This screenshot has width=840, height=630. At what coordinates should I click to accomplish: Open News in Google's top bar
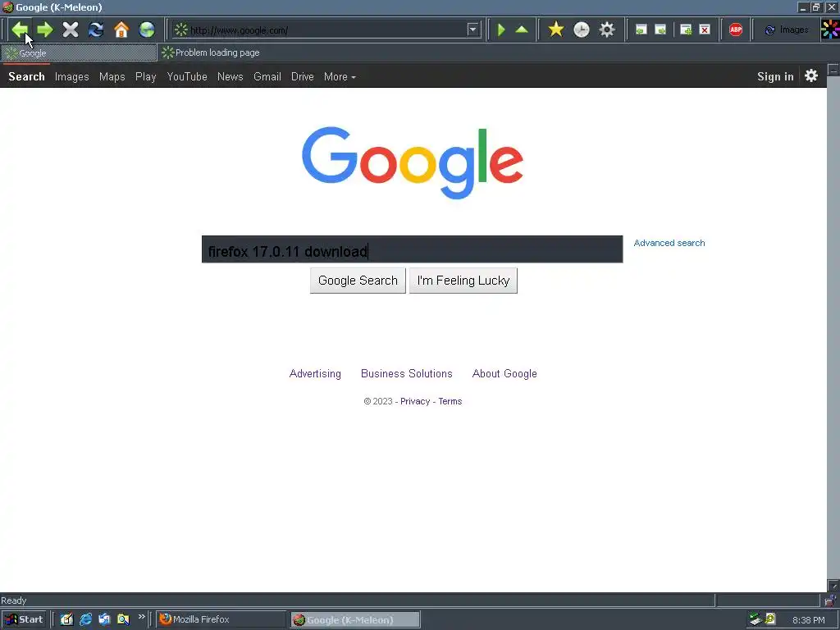tap(231, 76)
